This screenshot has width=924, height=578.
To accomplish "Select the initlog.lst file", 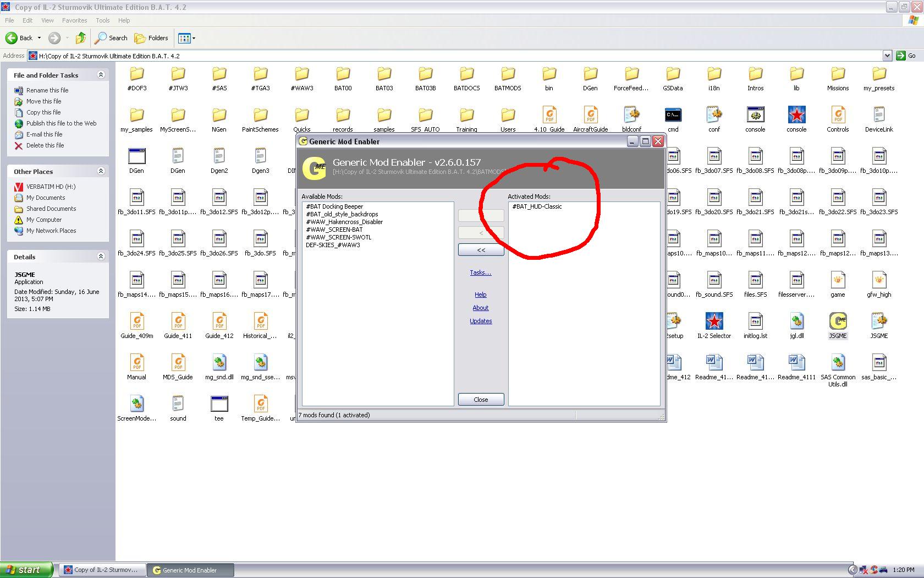I will [x=755, y=326].
